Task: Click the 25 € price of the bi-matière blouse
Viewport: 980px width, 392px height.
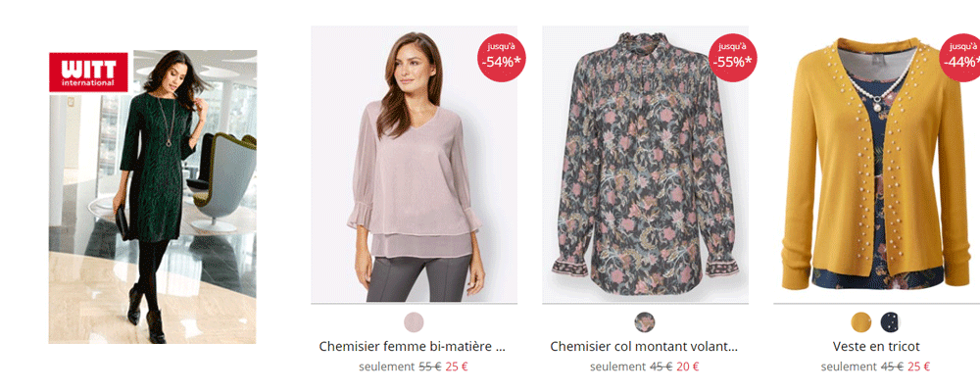Action: tap(457, 367)
